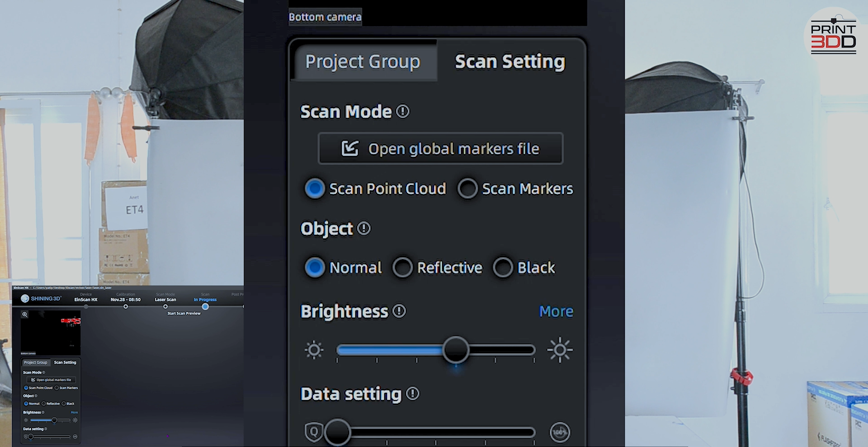Click the round 100% icon at the large data slider end
The width and height of the screenshot is (868, 447).
click(560, 433)
